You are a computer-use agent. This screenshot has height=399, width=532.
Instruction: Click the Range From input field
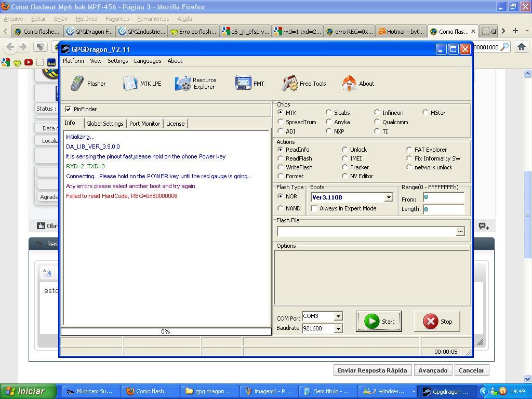coord(444,197)
